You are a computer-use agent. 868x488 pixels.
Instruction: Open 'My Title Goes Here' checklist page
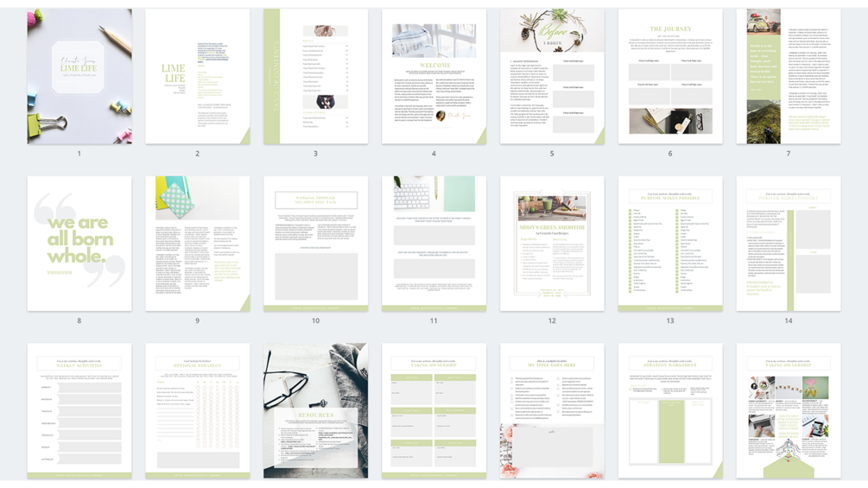tap(552, 410)
